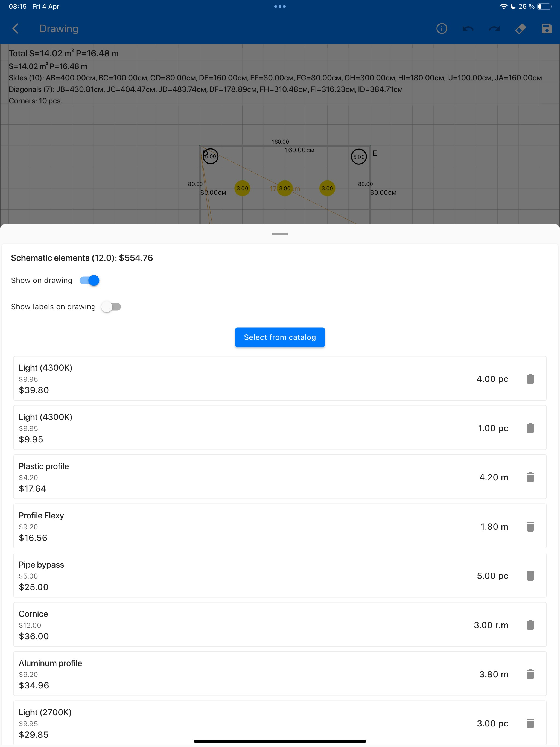Delete the Pipe bypass item
560x747 pixels.
(530, 576)
